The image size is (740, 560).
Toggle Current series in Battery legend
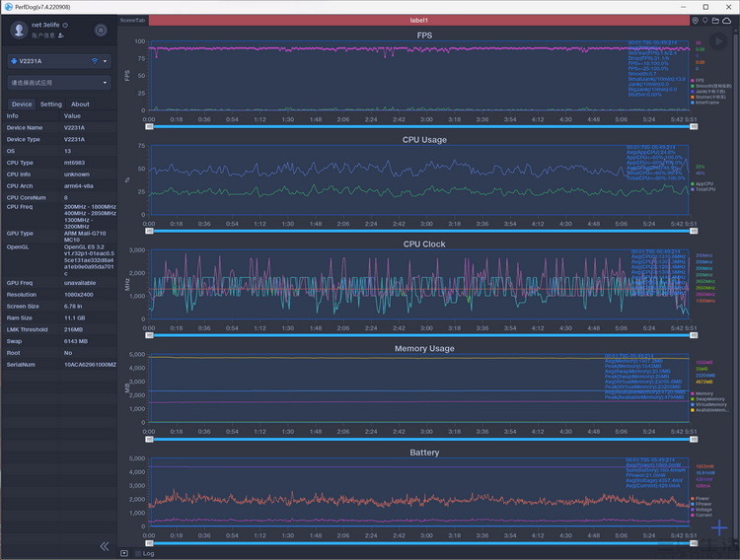(702, 515)
